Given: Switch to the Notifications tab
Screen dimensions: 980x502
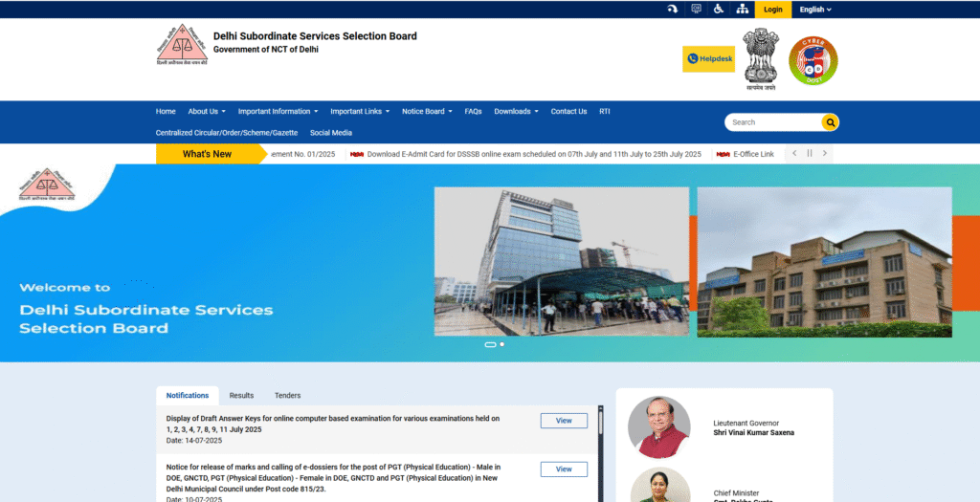Looking at the screenshot, I should (188, 395).
